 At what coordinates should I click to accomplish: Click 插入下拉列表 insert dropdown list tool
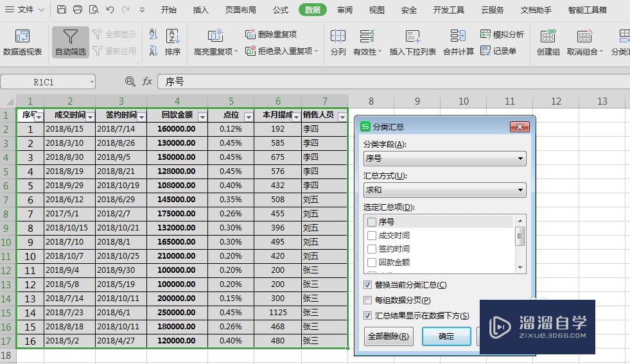[413, 42]
